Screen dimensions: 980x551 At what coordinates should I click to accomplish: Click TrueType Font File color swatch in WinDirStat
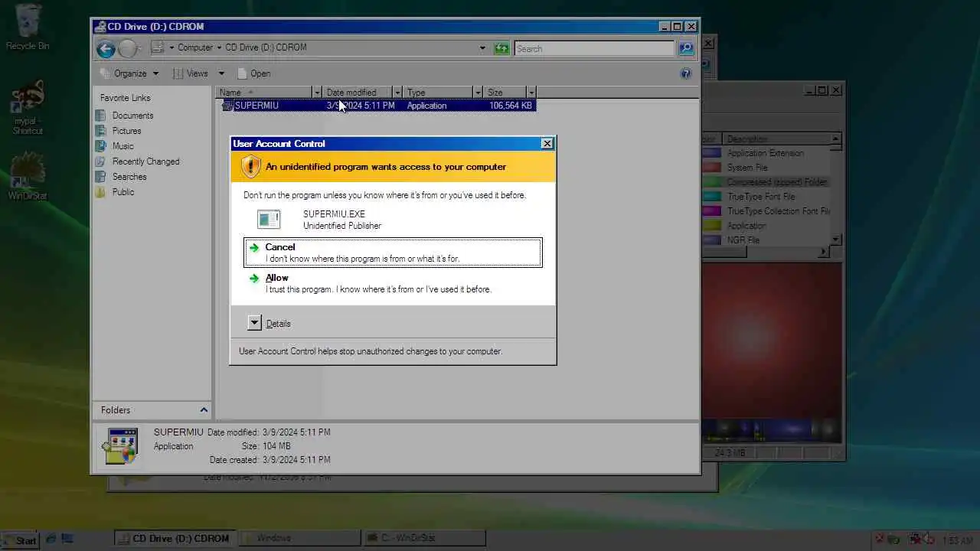(x=712, y=197)
